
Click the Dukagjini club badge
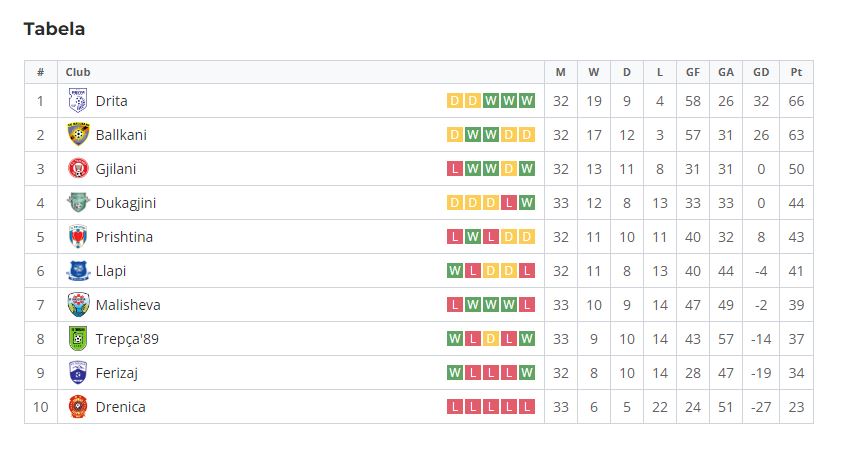[78, 202]
